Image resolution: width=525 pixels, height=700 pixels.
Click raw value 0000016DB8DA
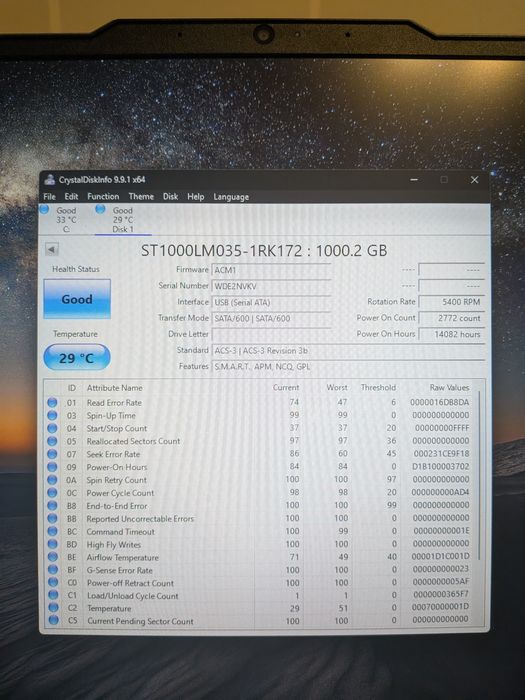click(440, 402)
